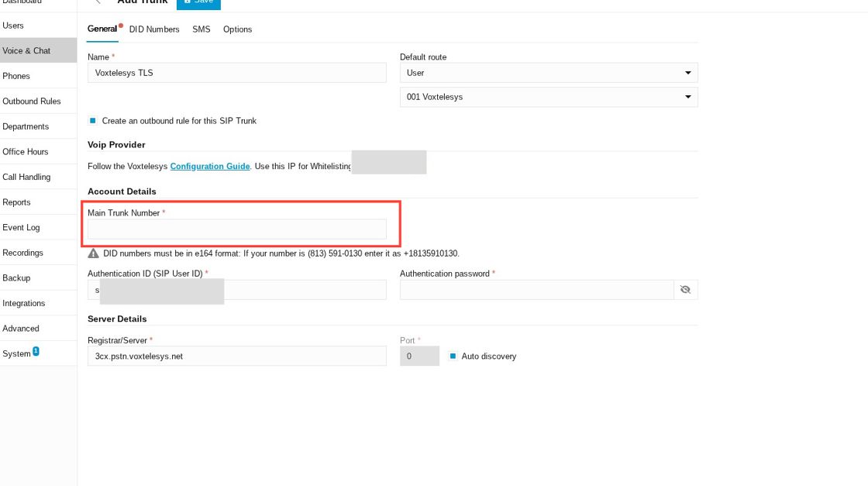Open the Configuration Guide link
Screen dimensions: 868x486
(210, 166)
